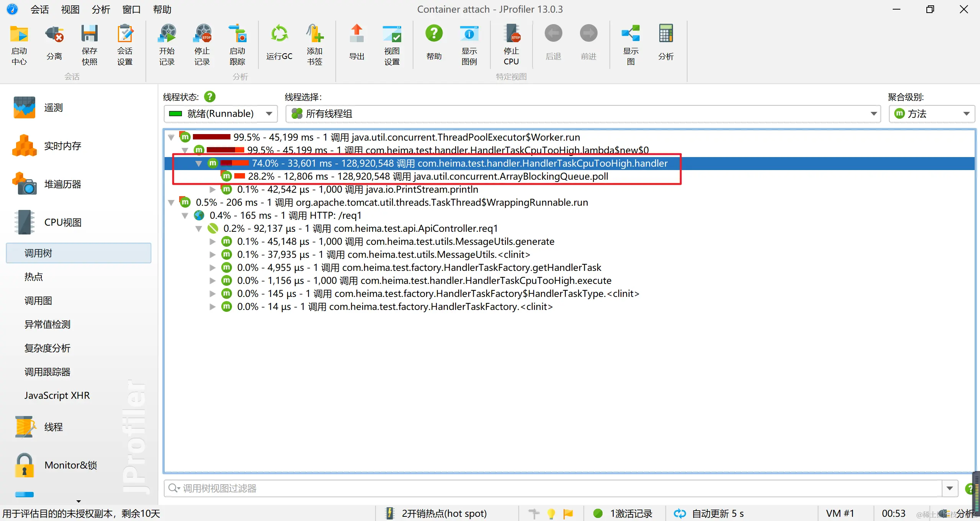Click the Show Legend (显示图例) toolbar button

(469, 34)
